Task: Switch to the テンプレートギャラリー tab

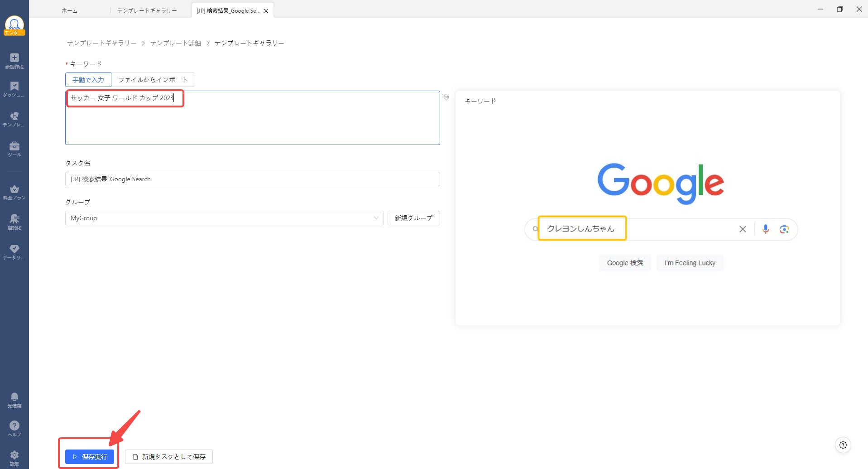Action: tap(147, 11)
